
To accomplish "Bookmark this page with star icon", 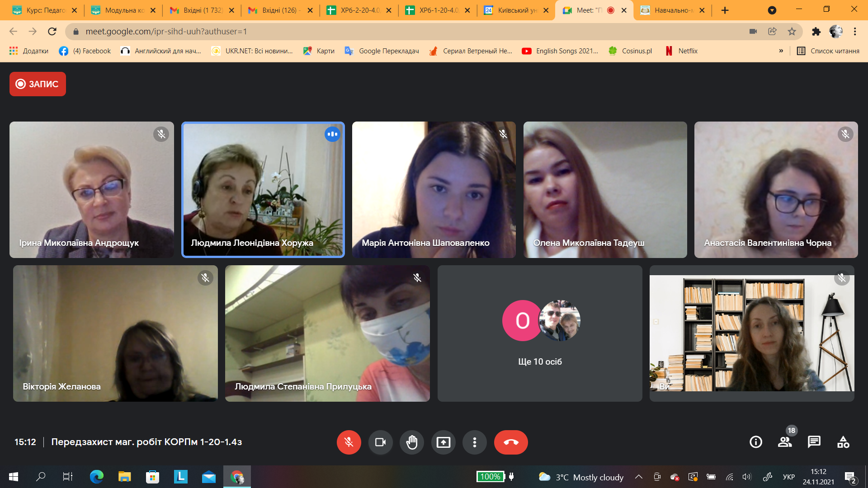I will (x=792, y=31).
